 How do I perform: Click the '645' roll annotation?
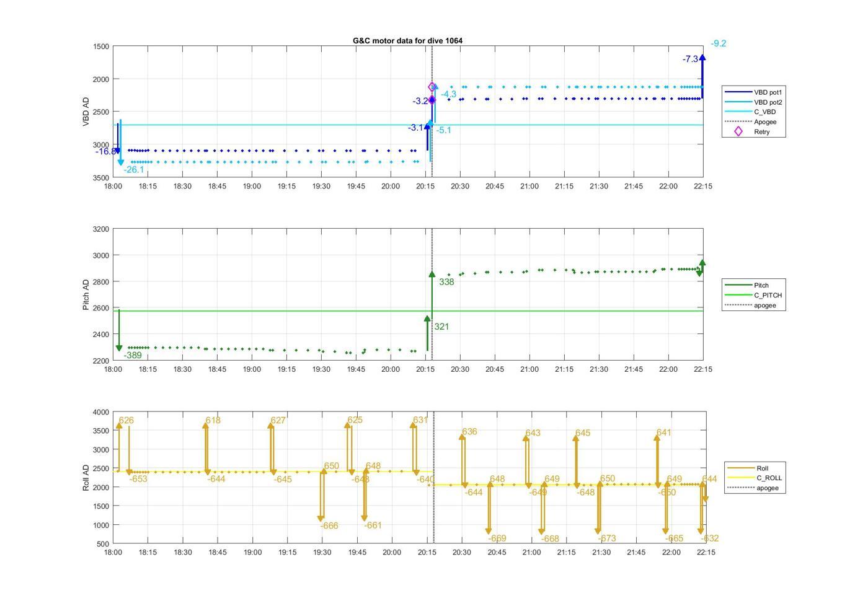(x=583, y=433)
